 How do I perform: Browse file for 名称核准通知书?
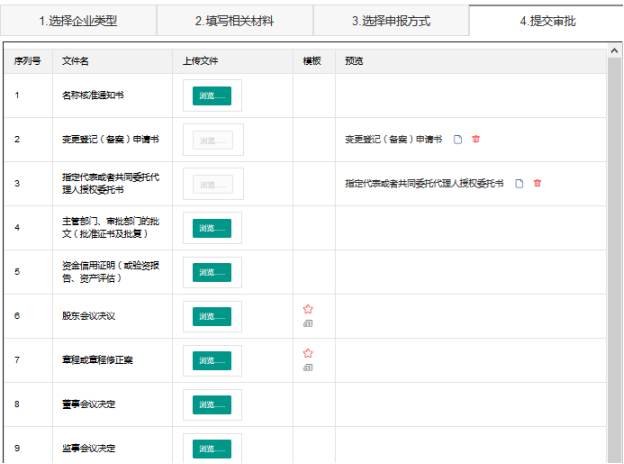tap(212, 96)
